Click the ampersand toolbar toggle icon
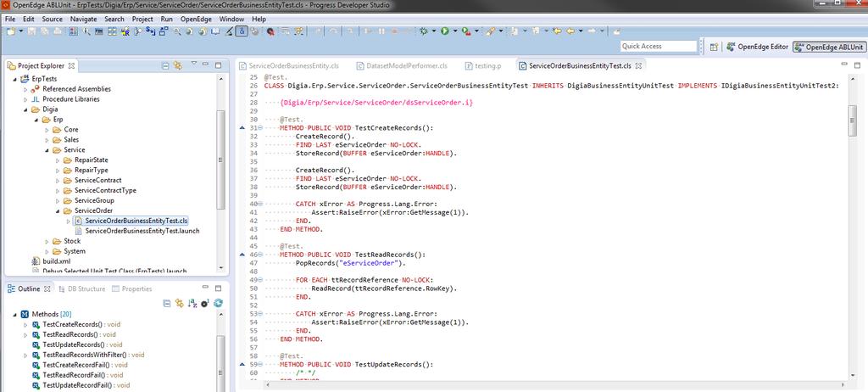The height and width of the screenshot is (392, 868). (242, 31)
